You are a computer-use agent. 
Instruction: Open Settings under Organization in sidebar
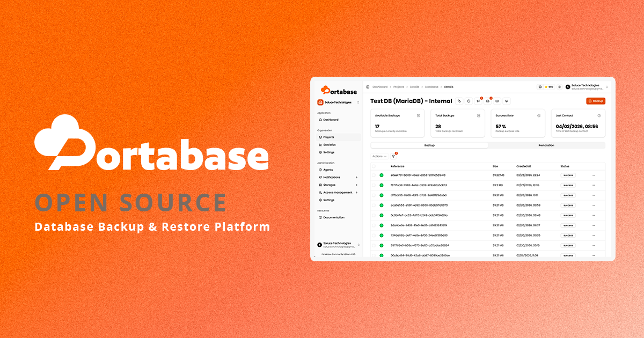pos(339,152)
